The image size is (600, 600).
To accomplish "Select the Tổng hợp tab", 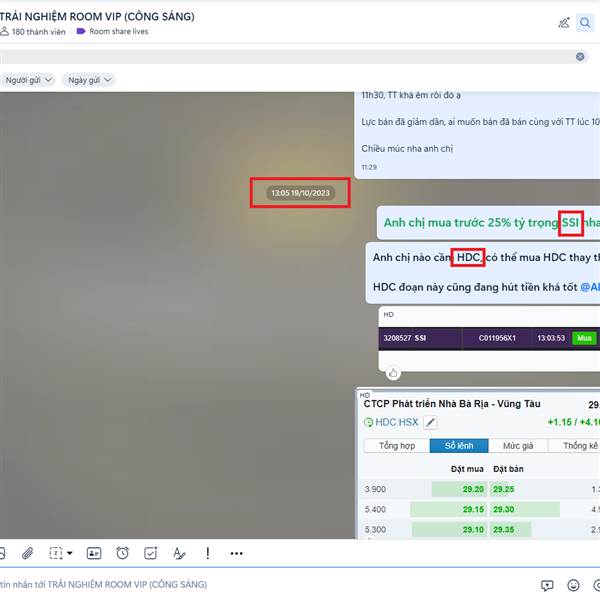I will point(397,446).
